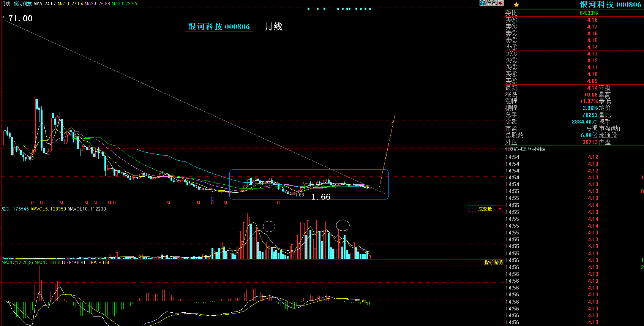The height and width of the screenshot is (326, 644).
Task: Click the DIFF: +0.41 value
Action: click(x=74, y=263)
